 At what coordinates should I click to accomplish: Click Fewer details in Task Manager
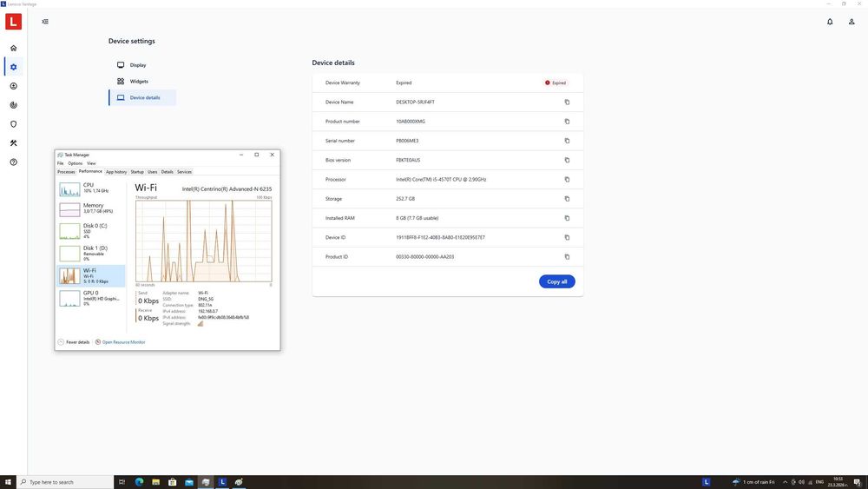coord(74,342)
